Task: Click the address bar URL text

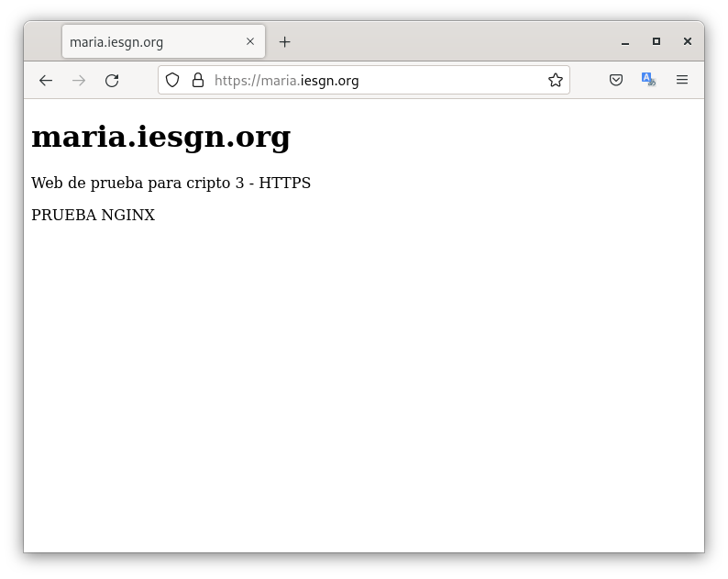Action: tap(286, 81)
